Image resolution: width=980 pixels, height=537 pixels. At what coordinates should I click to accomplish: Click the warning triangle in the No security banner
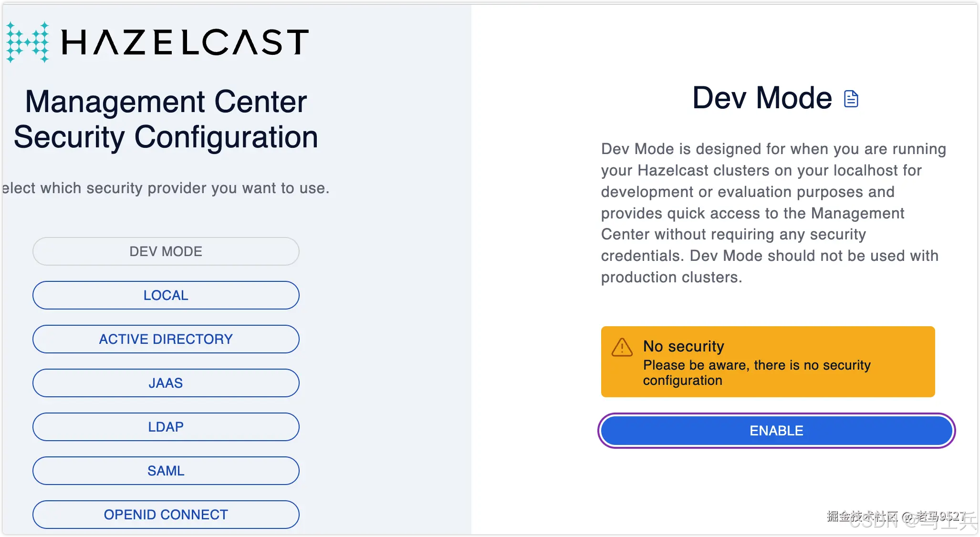tap(622, 348)
